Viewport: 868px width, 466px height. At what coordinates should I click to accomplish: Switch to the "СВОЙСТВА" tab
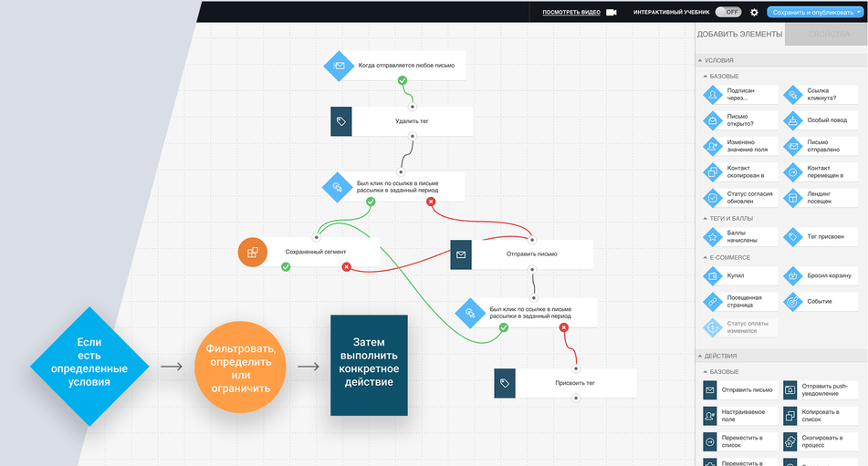(x=829, y=35)
